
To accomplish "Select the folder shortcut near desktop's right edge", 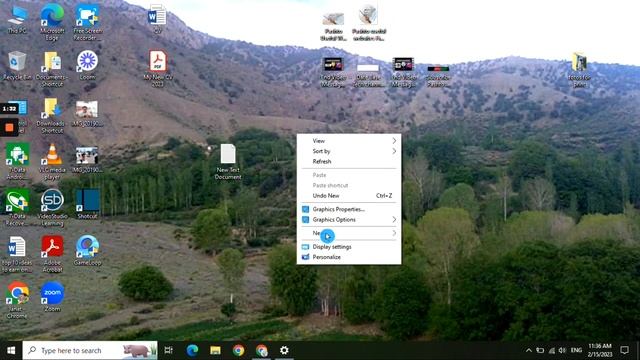I will pyautogui.click(x=579, y=69).
